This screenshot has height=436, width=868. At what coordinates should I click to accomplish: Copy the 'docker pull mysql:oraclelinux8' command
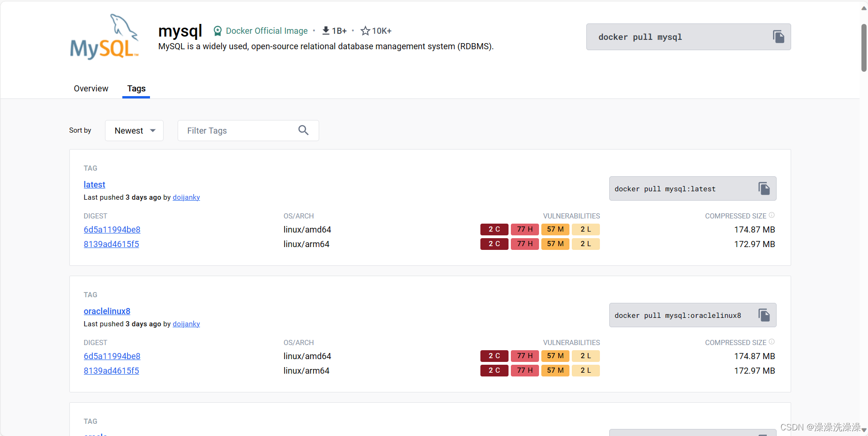click(x=764, y=315)
